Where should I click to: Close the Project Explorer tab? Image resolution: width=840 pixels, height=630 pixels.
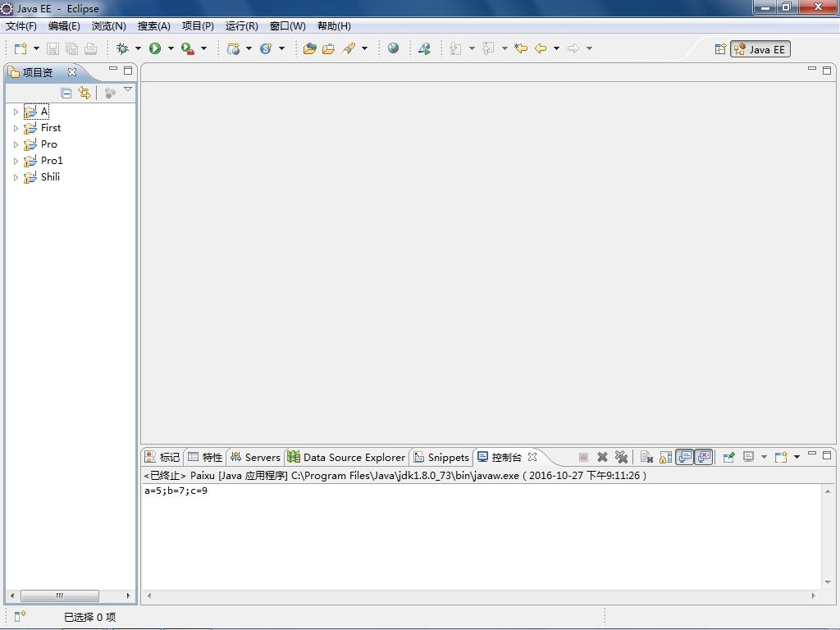[72, 72]
